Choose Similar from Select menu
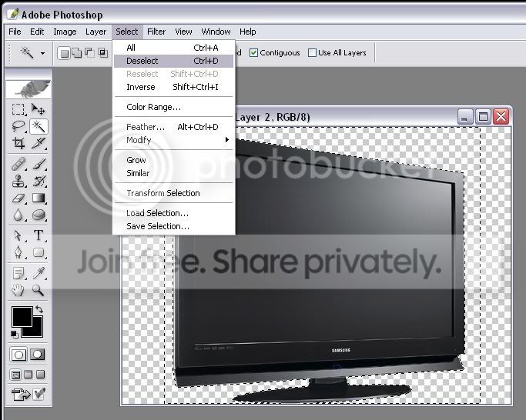526x420 pixels. pos(173,173)
